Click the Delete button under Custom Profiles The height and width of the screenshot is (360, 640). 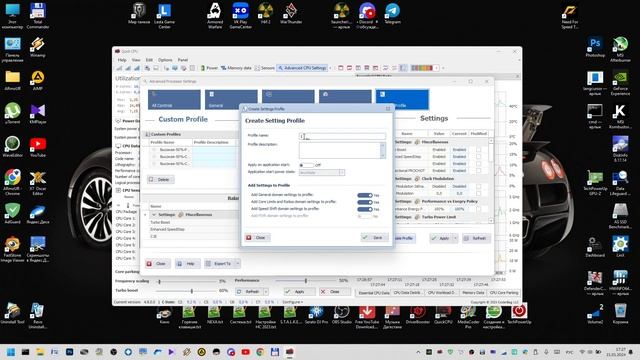(x=161, y=180)
